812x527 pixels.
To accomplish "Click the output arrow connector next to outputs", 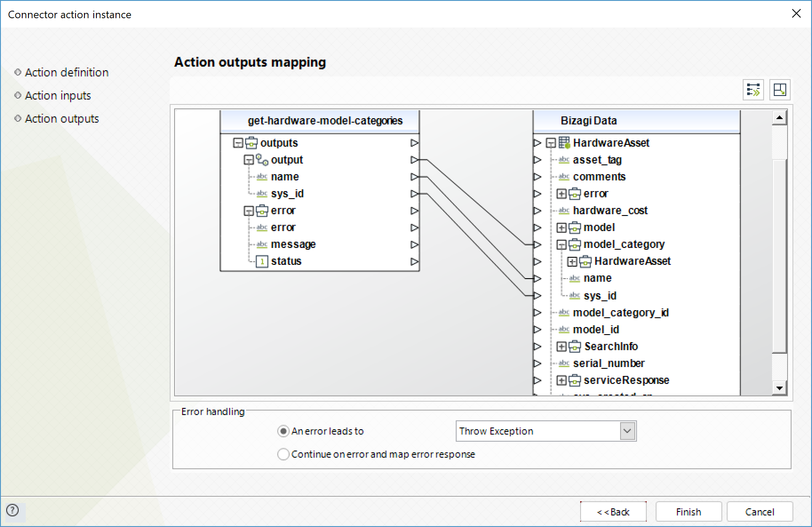I will pyautogui.click(x=414, y=143).
